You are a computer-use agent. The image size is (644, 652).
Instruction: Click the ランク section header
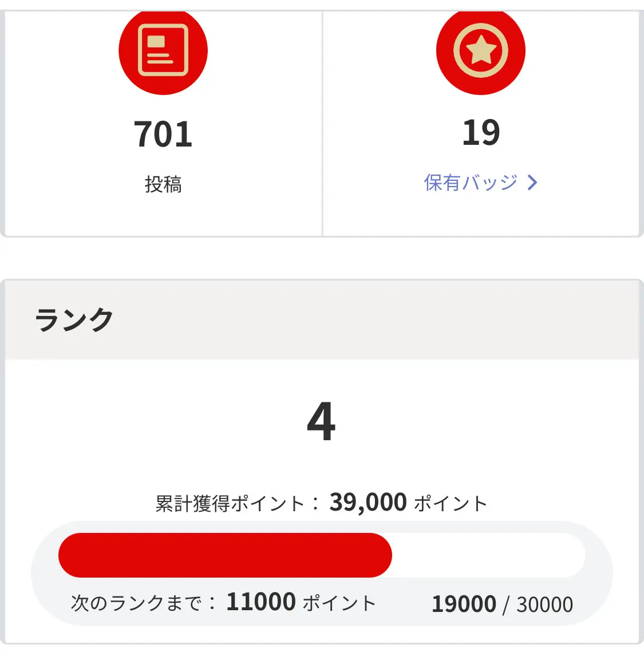click(74, 319)
